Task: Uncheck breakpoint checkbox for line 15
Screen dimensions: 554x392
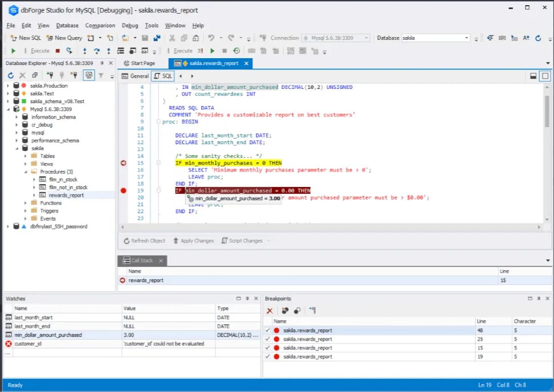Action: (267, 348)
